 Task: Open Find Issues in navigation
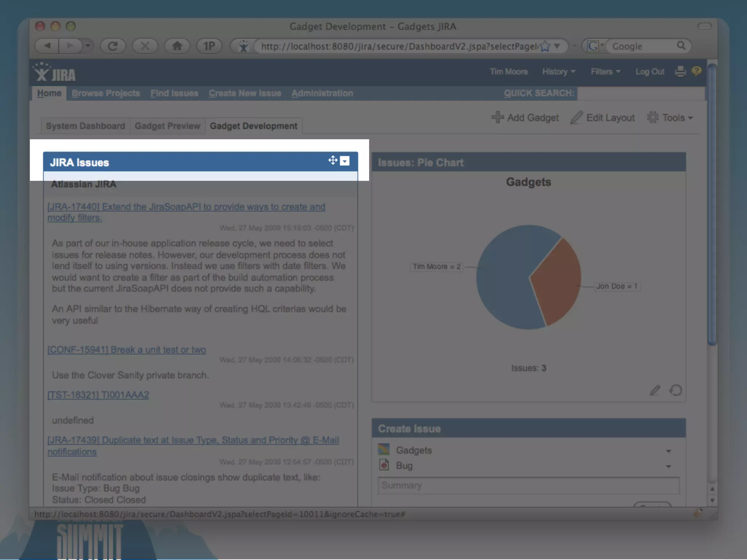point(174,93)
